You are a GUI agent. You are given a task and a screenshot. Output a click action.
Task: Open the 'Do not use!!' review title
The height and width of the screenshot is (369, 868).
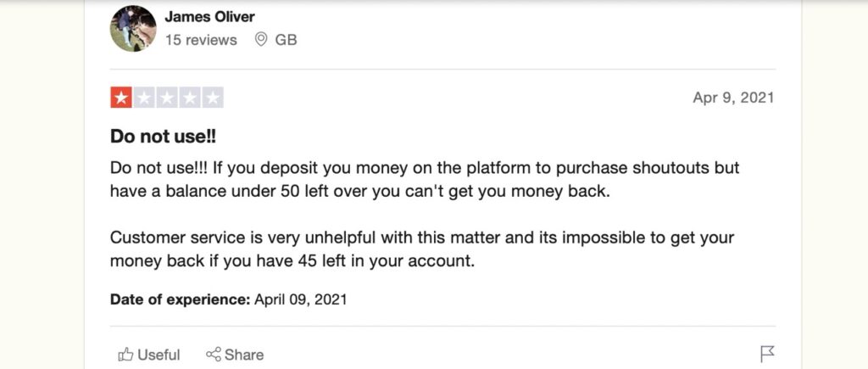(163, 136)
